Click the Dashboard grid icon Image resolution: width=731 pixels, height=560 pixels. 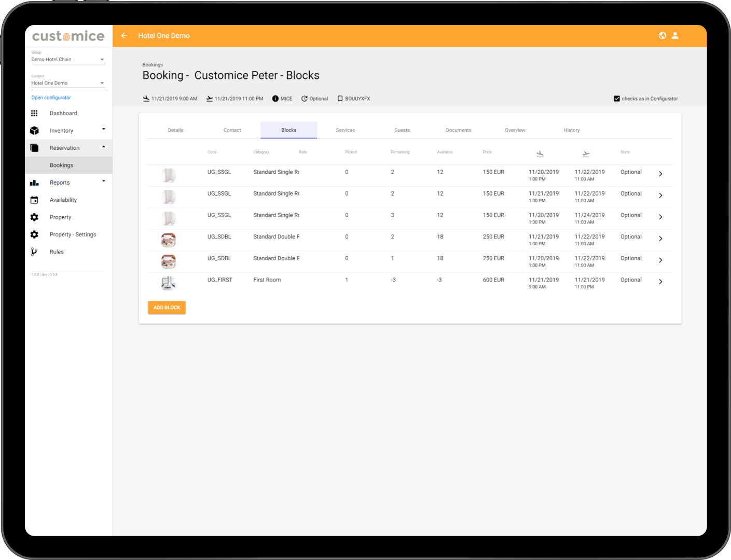point(34,114)
